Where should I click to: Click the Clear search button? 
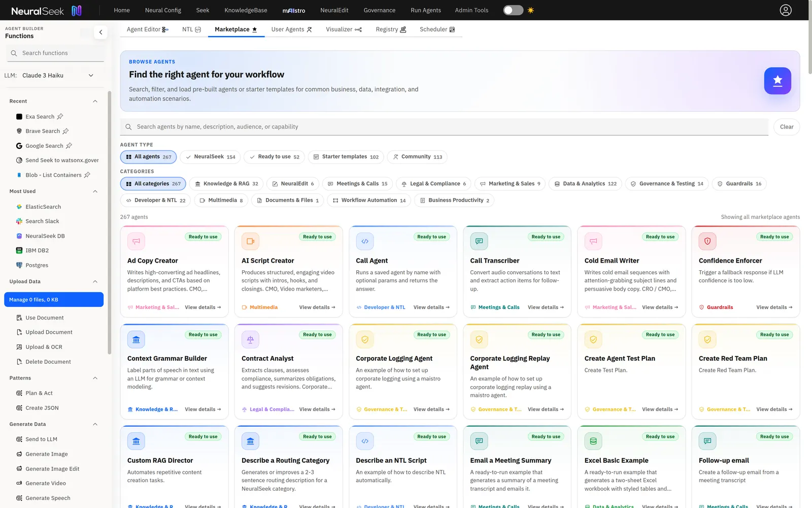787,127
